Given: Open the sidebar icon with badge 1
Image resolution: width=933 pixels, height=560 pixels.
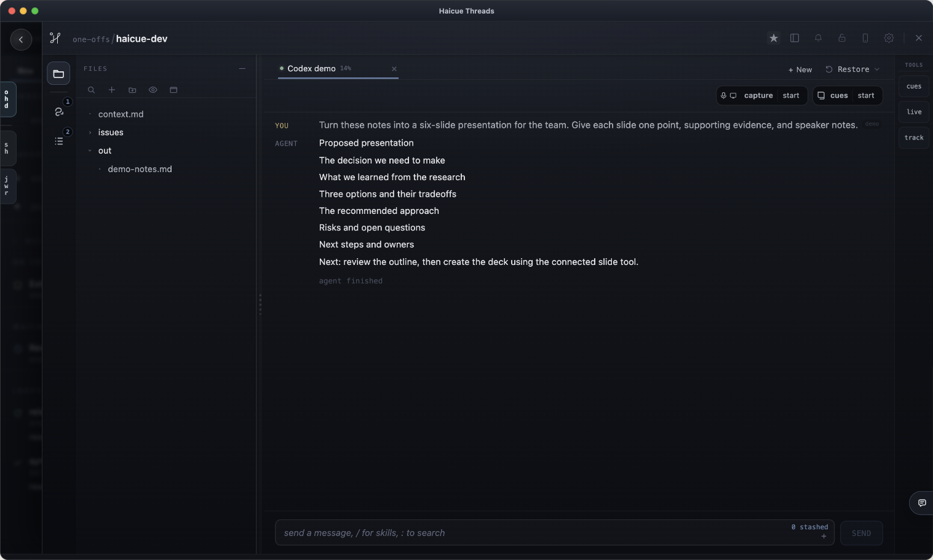Looking at the screenshot, I should [59, 111].
